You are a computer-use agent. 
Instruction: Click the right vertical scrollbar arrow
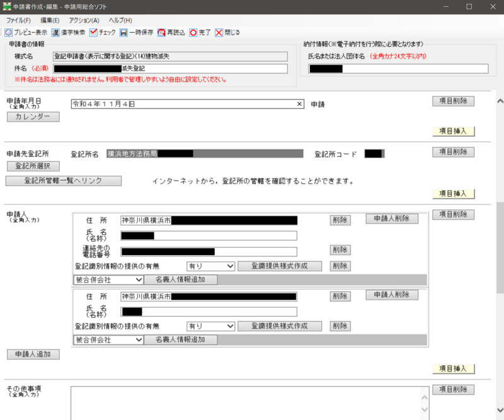pos(499,99)
